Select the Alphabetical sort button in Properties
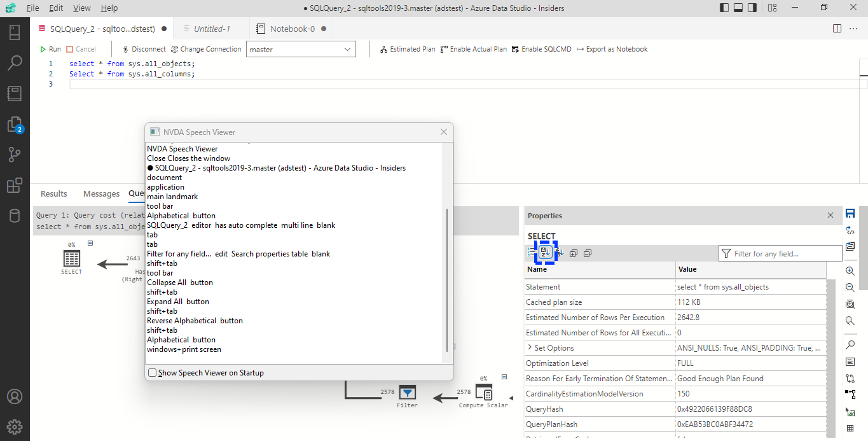Image resolution: width=868 pixels, height=441 pixels. [x=545, y=253]
